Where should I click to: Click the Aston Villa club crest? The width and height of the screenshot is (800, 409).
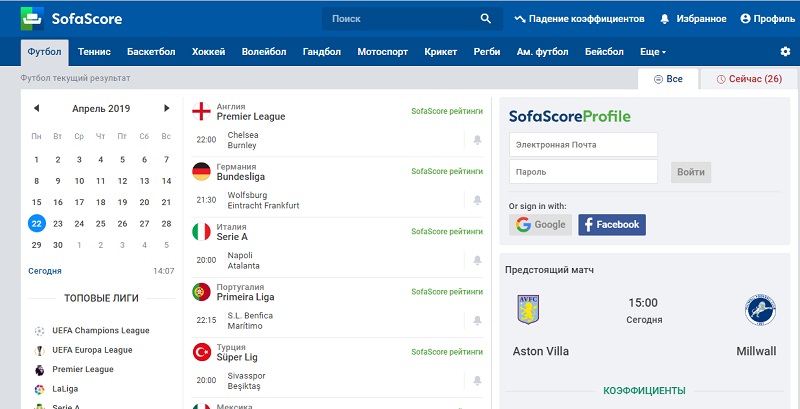(527, 309)
